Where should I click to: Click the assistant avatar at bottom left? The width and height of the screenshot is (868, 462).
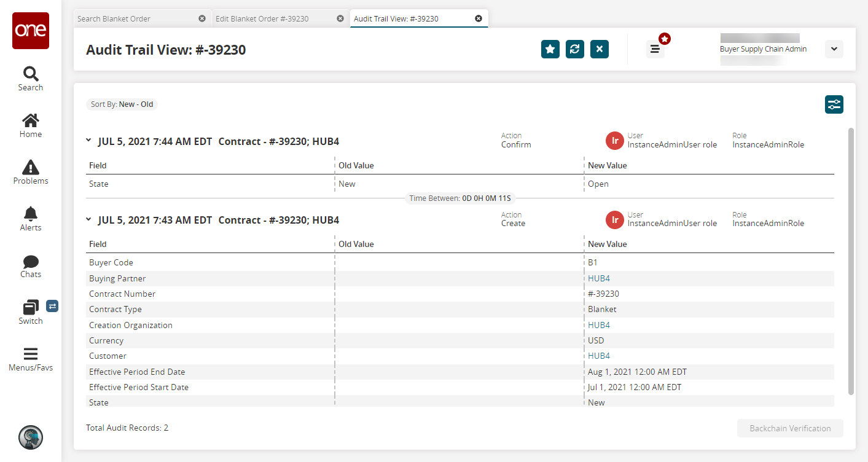[31, 437]
